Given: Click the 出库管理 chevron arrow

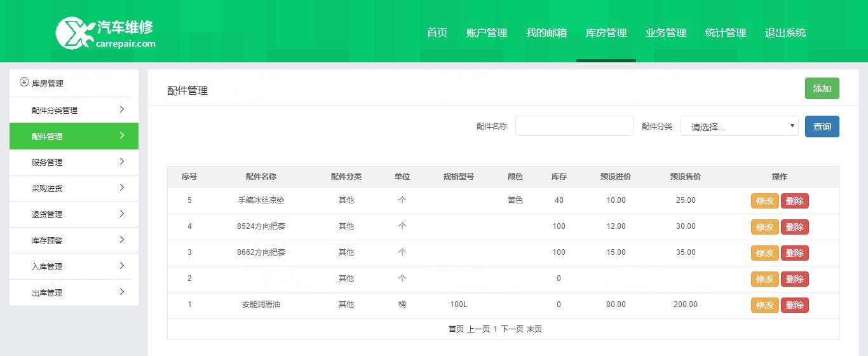Looking at the screenshot, I should tap(122, 292).
